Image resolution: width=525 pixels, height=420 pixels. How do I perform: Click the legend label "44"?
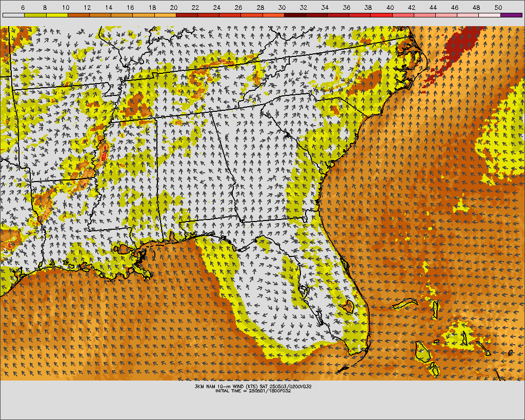(x=433, y=8)
